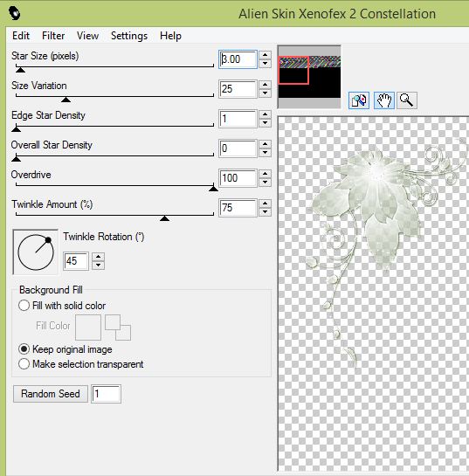Click the Random Seed button
Image resolution: width=469 pixels, height=476 pixels.
[51, 394]
